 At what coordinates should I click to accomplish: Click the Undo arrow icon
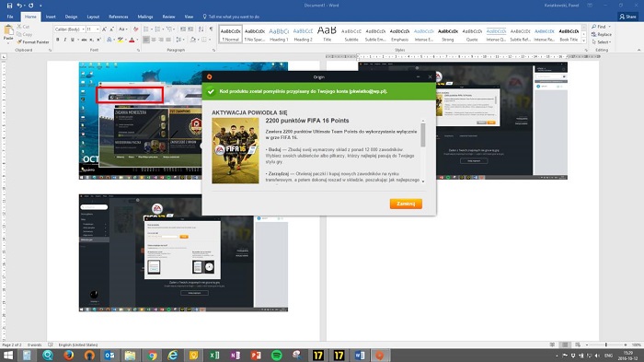(19, 6)
